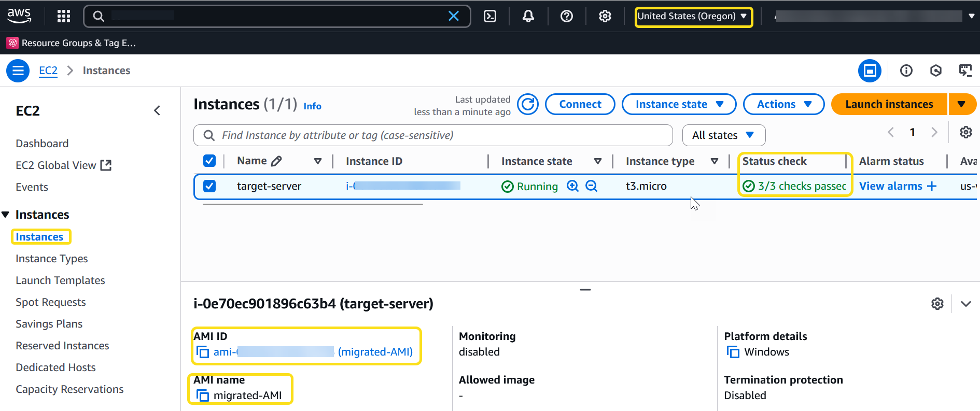Open the help question mark icon
Viewport: 980px width, 411px height.
click(x=566, y=16)
